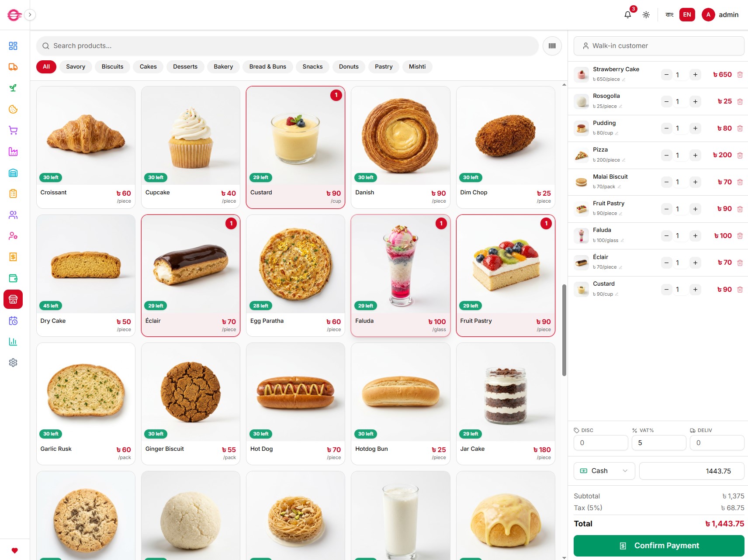Decrease Malai Biscuit quantity
748x560 pixels.
pos(666,182)
